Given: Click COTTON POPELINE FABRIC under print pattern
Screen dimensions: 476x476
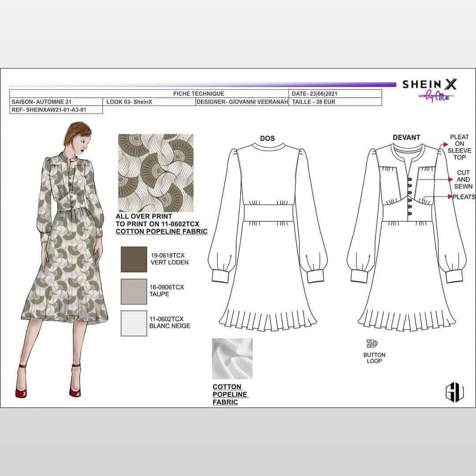Looking at the screenshot, I should (161, 232).
